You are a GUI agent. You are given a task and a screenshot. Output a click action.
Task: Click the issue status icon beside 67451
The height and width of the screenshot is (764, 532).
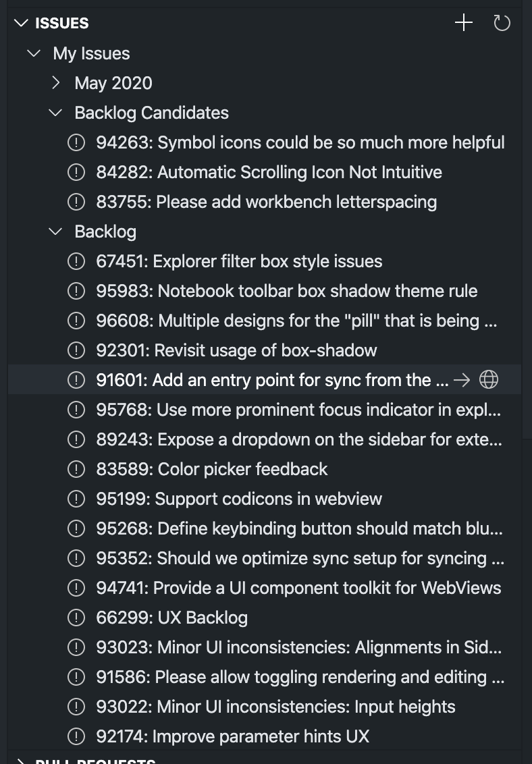click(x=76, y=261)
